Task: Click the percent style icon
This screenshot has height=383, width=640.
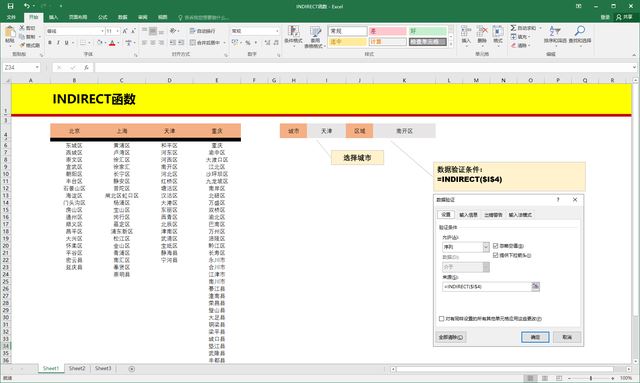Action: [248, 42]
